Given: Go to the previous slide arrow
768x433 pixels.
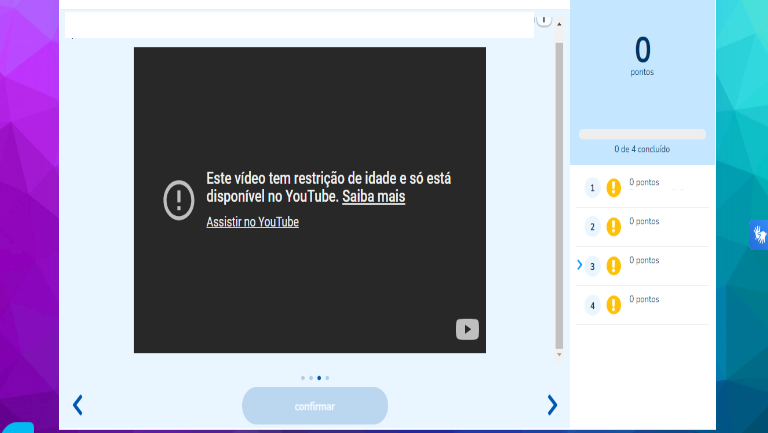Looking at the screenshot, I should coord(77,405).
